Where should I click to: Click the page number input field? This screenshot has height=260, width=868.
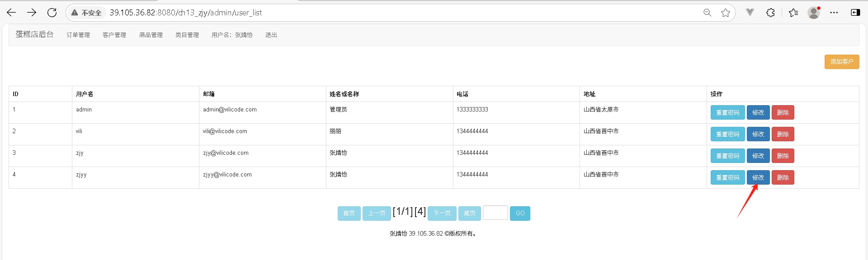495,213
